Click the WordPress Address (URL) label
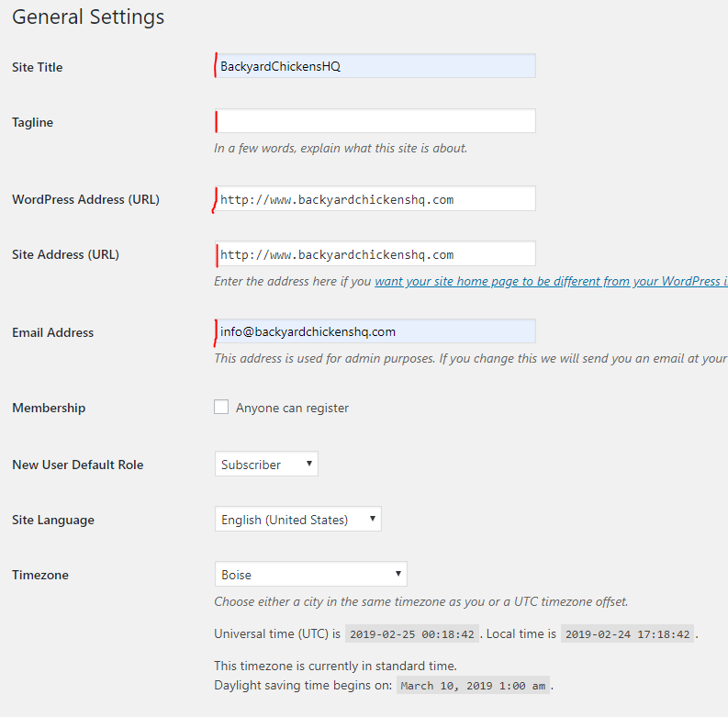This screenshot has height=717, width=728. pyautogui.click(x=86, y=200)
